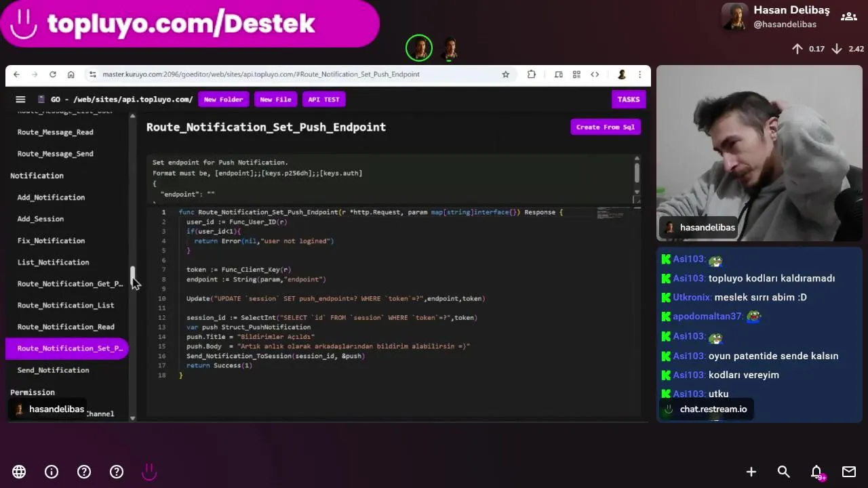868x488 pixels.
Task: Reload the page with the refresh icon
Action: coord(53,75)
